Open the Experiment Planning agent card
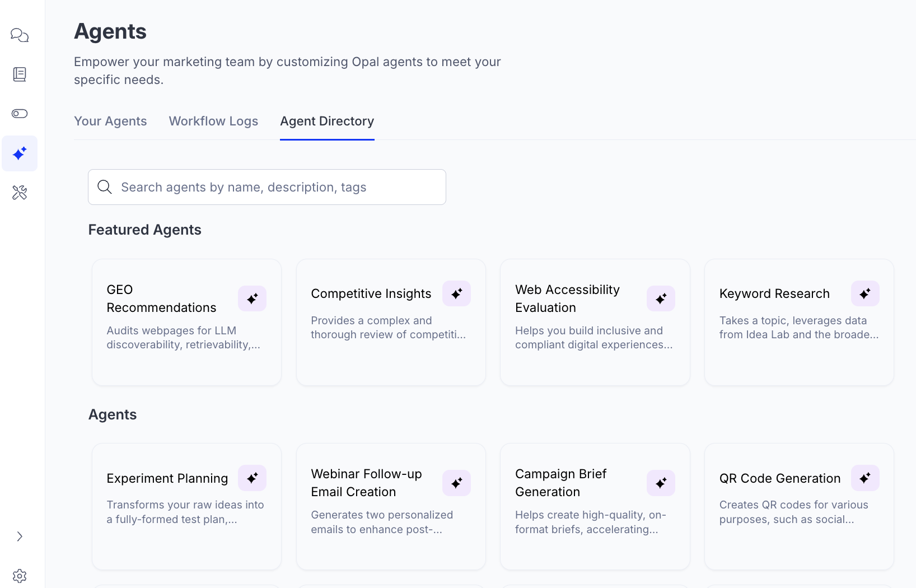Viewport: 916px width, 588px height. point(186,506)
